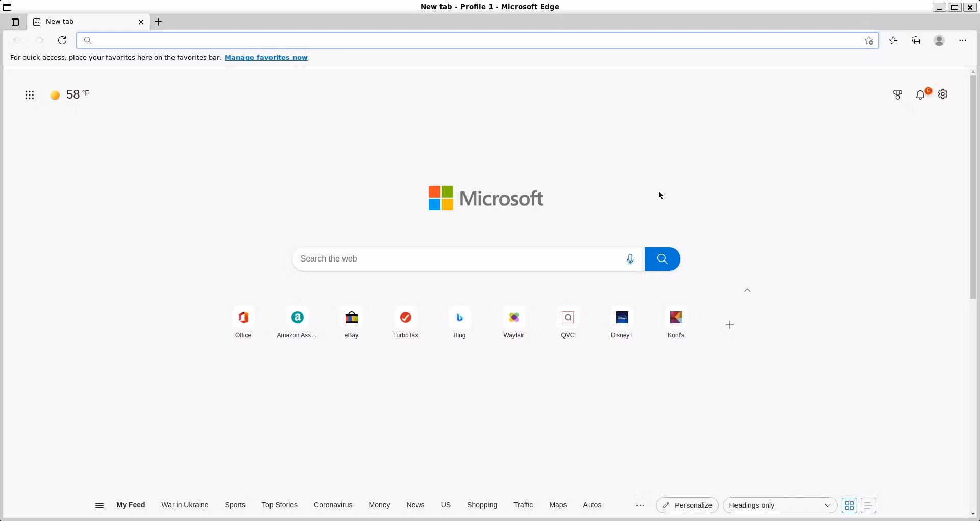Close the New tab tab
Screen dimensions: 980x521
pos(141,22)
